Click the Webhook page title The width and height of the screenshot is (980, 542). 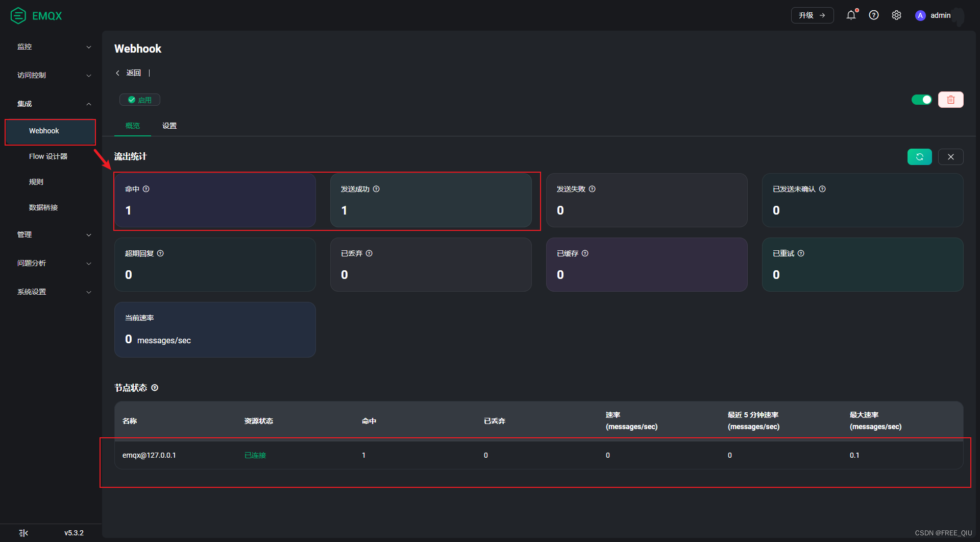point(138,49)
